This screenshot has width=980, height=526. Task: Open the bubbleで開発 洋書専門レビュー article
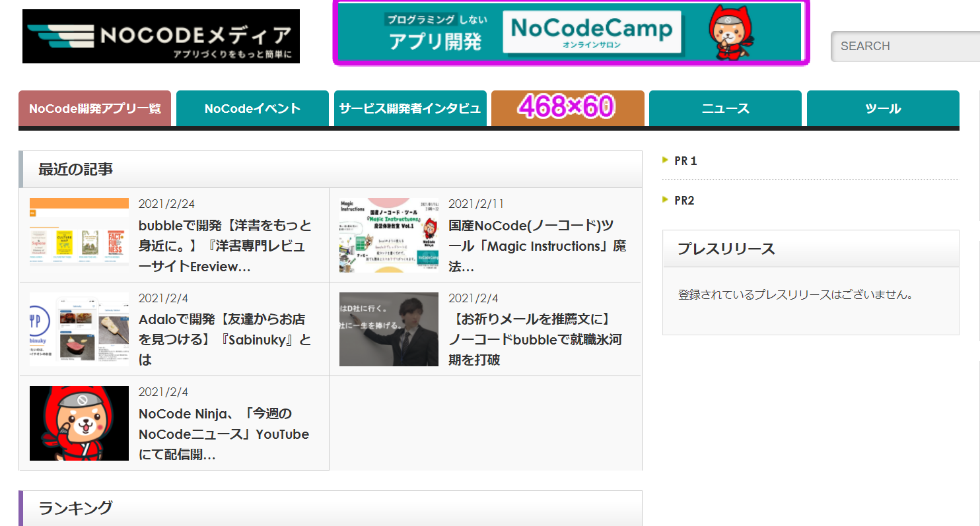click(x=225, y=246)
